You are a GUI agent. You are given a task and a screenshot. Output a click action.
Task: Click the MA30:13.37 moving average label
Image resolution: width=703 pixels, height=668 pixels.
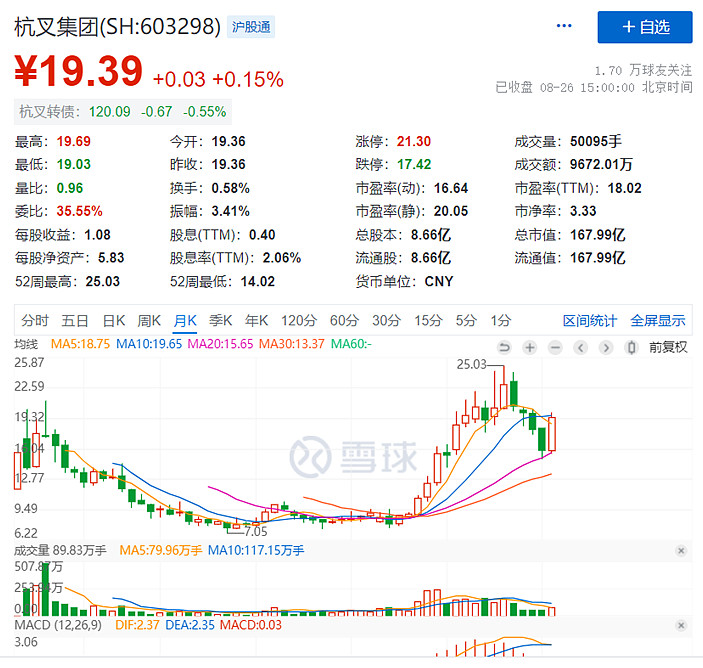[291, 344]
